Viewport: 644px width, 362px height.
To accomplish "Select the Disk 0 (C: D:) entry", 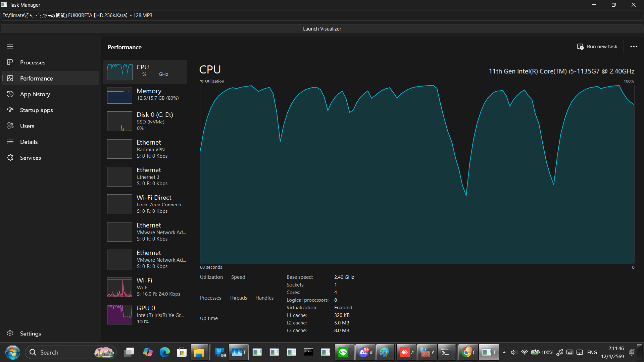I will tap(145, 121).
